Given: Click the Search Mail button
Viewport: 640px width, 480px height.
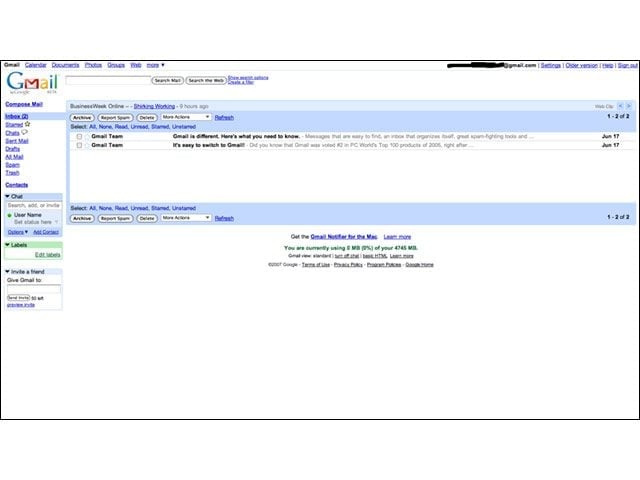Looking at the screenshot, I should coord(168,80).
